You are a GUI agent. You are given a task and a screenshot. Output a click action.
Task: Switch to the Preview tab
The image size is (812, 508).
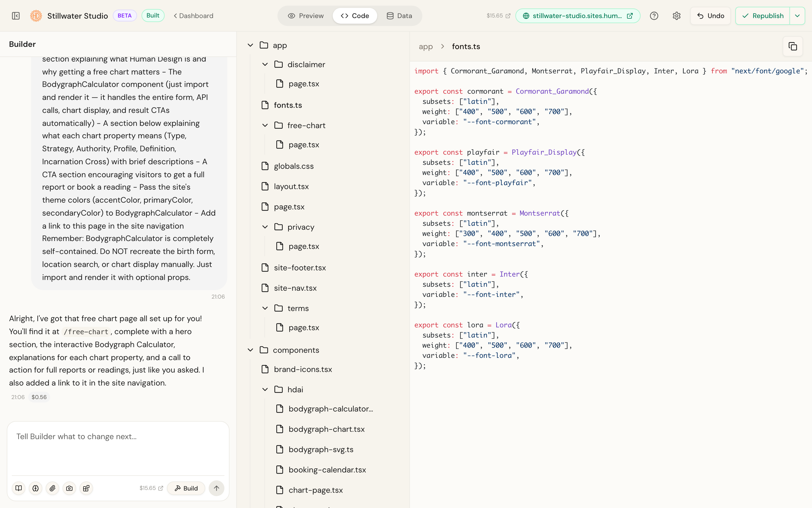306,16
